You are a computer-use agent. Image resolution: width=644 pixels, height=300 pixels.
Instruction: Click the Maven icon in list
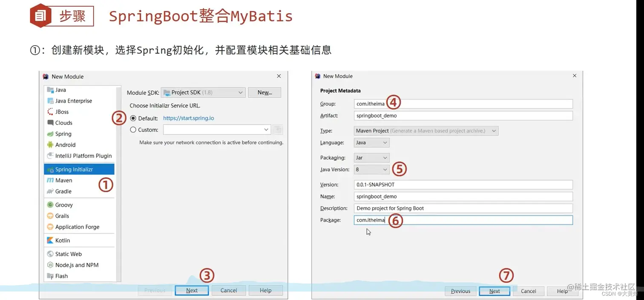(x=50, y=181)
